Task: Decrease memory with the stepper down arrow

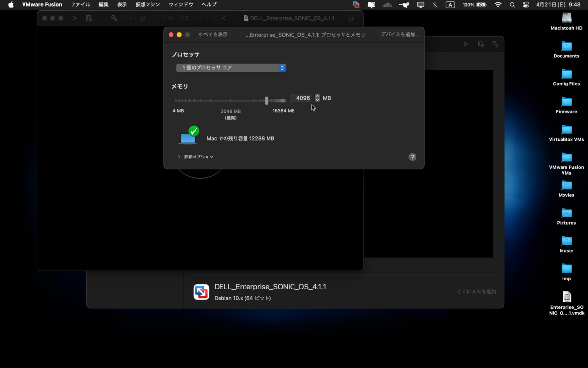Action: [x=318, y=100]
